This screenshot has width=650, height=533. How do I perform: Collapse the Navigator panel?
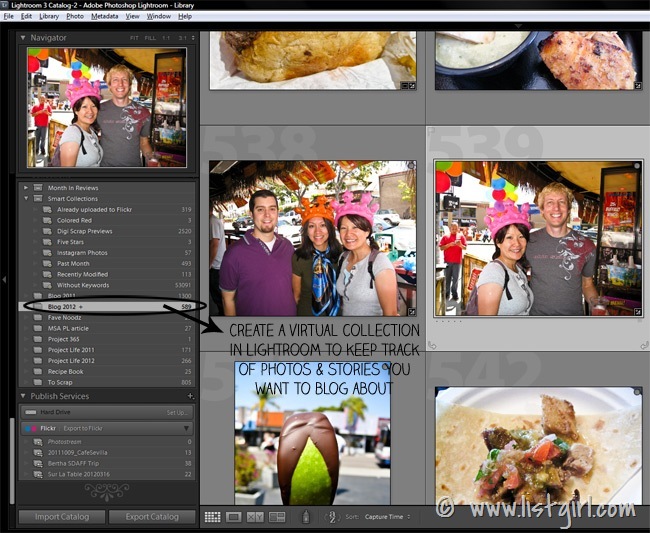pos(24,38)
